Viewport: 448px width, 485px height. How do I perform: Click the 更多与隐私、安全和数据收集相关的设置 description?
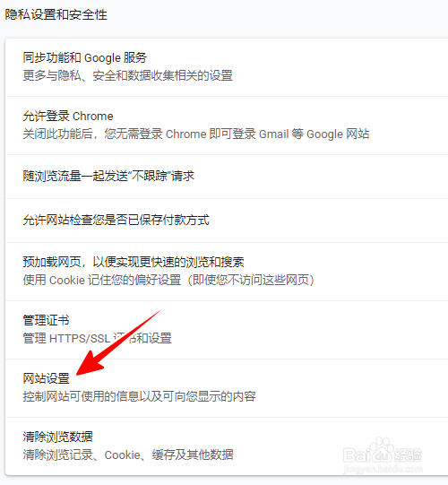click(127, 76)
